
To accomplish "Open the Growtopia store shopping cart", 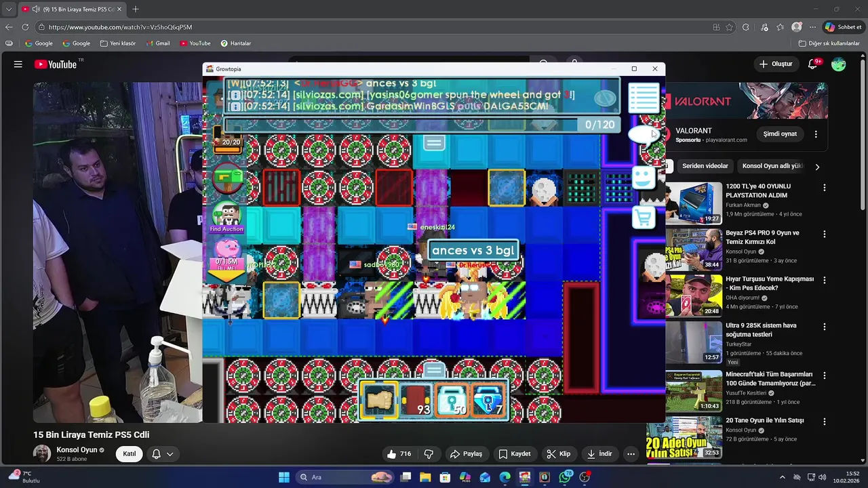I will pyautogui.click(x=644, y=218).
